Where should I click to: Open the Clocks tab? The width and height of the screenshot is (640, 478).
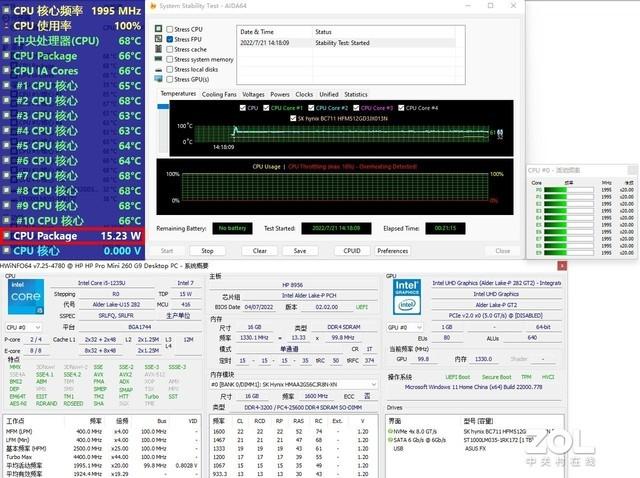point(304,94)
